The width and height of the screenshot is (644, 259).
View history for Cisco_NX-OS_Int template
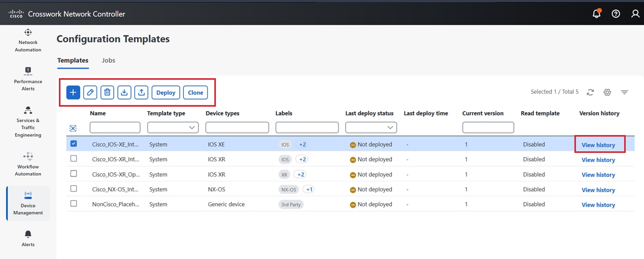point(598,190)
